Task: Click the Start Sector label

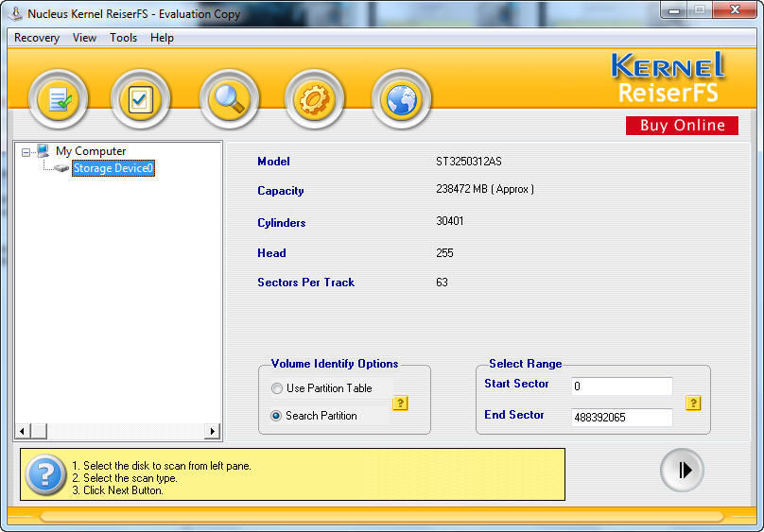Action: 516,384
